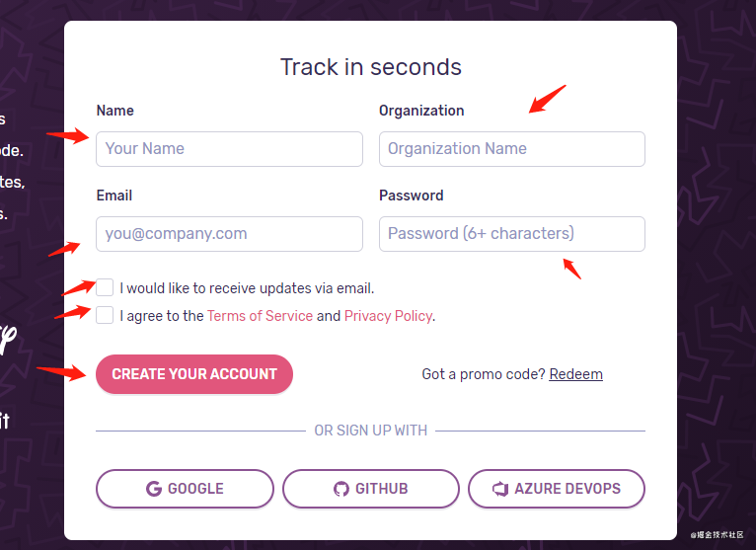This screenshot has height=550, width=756.
Task: Click the bold Organization field label
Action: pos(421,111)
